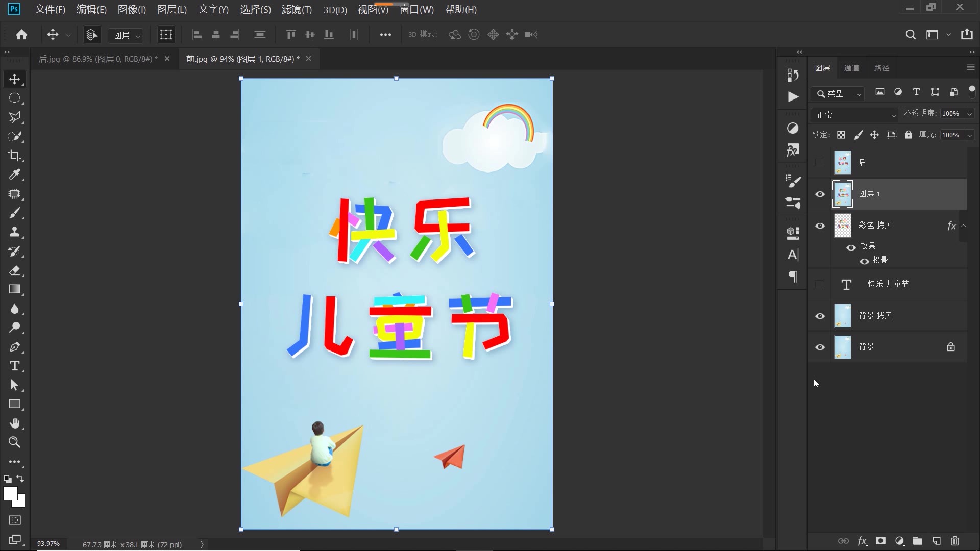Select the Zoom tool
The width and height of the screenshot is (980, 551).
tap(14, 442)
